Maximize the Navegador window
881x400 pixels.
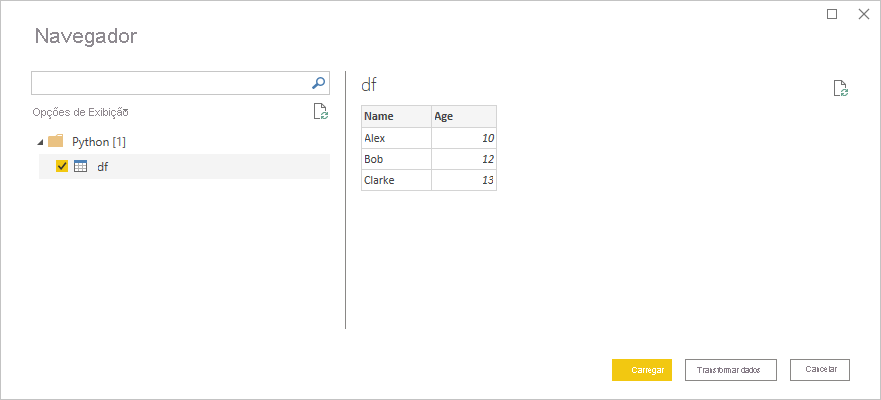(832, 14)
